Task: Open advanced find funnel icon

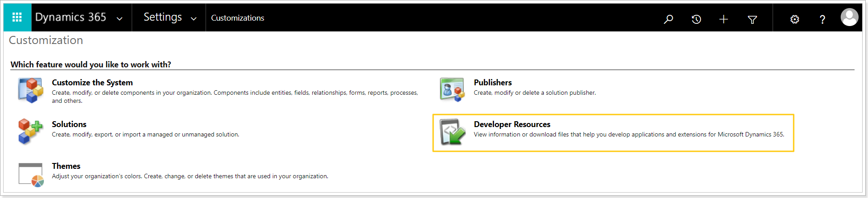Action: coord(752,19)
